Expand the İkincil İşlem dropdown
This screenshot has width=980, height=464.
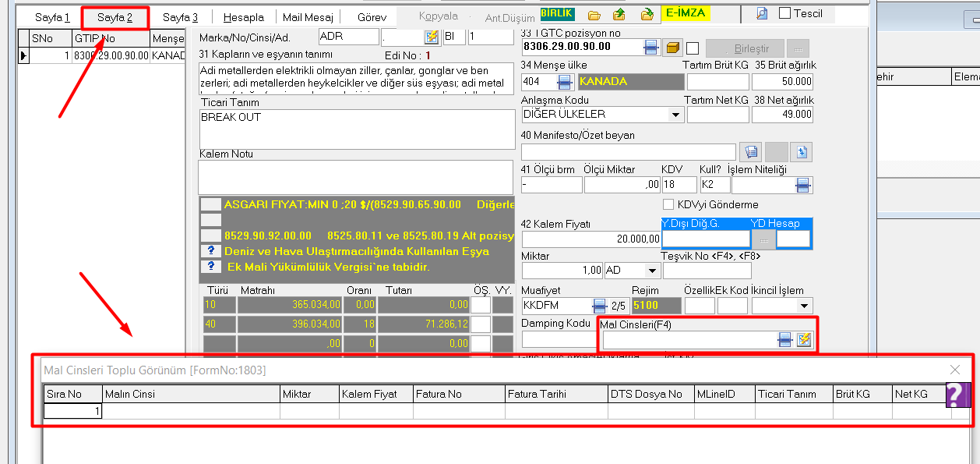804,306
